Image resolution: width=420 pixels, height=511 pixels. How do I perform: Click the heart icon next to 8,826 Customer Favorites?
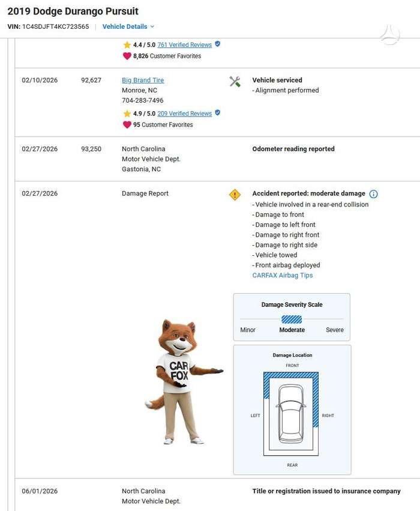click(x=127, y=56)
